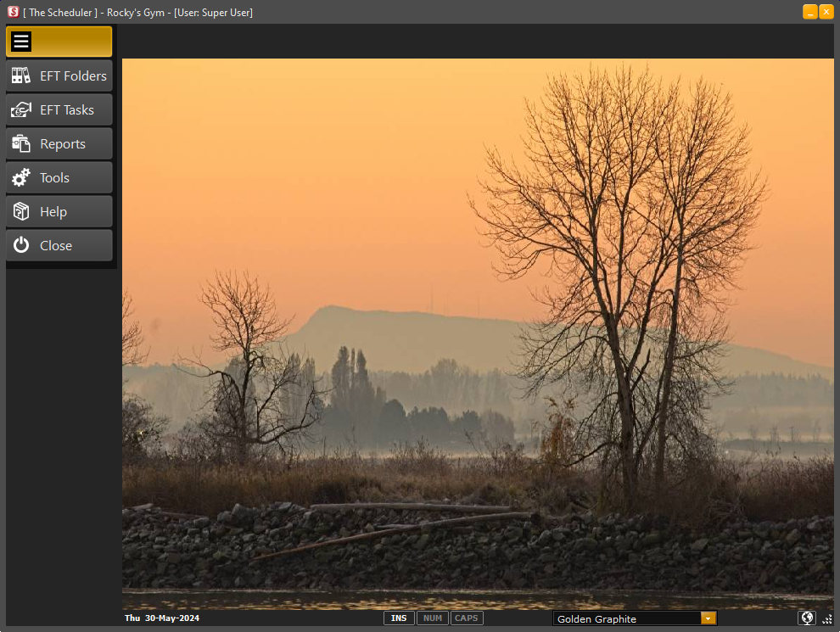Viewport: 840px width, 632px height.
Task: Click the Golden Graphite theme combo box
Action: coord(635,618)
